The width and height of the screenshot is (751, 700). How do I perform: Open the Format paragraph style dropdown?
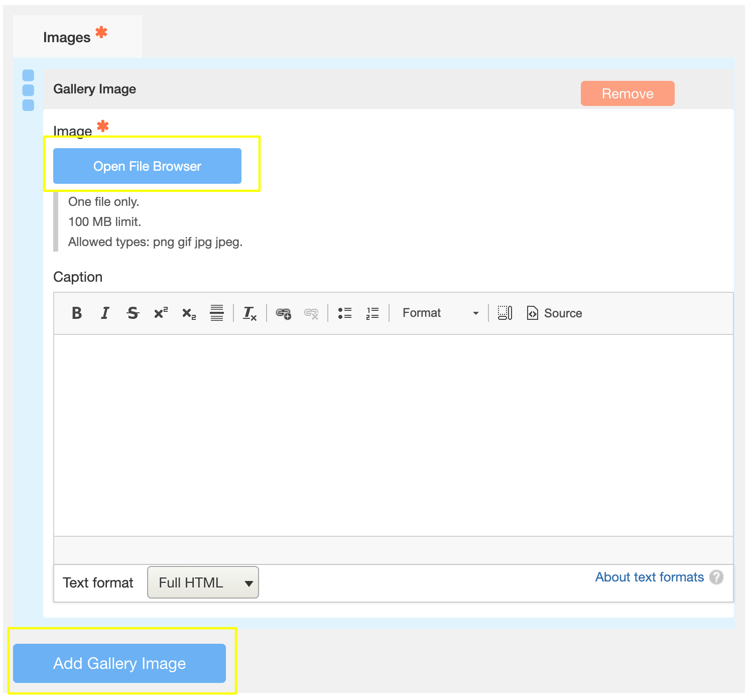pos(439,312)
